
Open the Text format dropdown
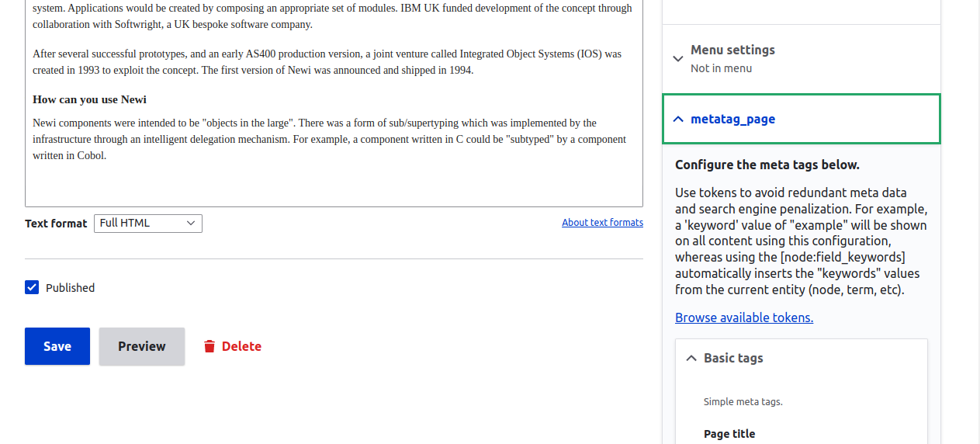pos(148,224)
